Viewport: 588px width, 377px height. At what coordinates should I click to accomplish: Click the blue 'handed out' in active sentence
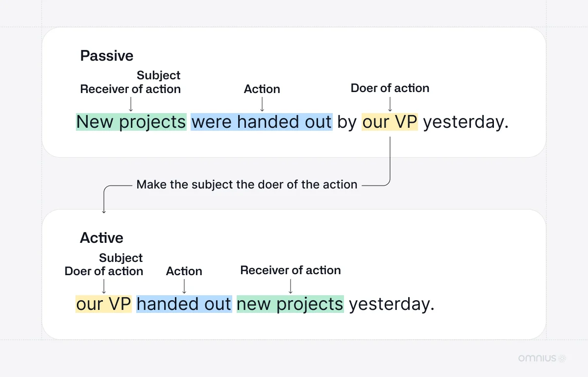[184, 304]
